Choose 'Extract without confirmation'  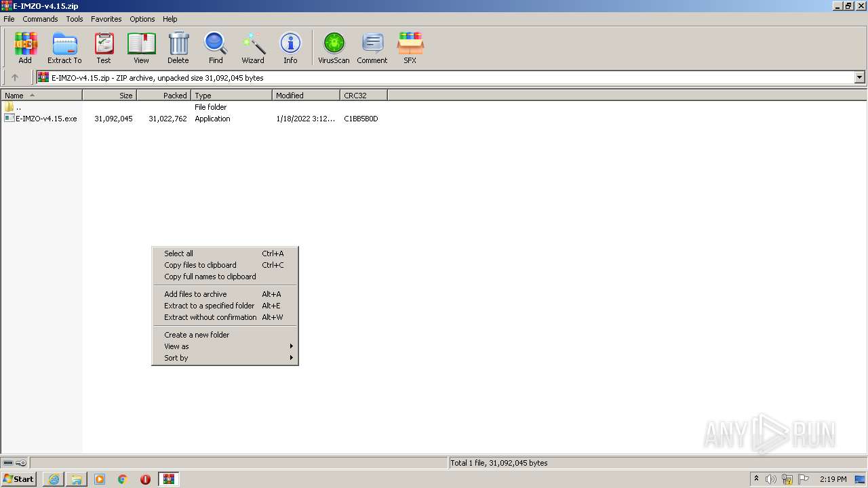(225, 317)
